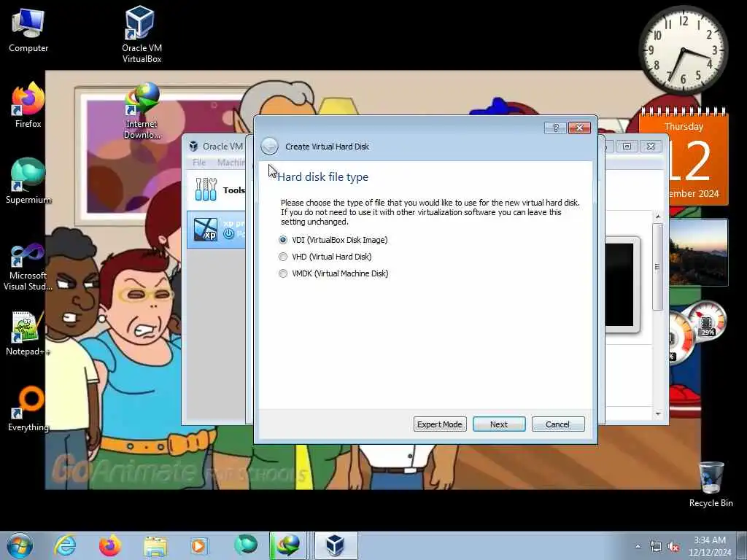Click the slideshow picture gadget
The height and width of the screenshot is (560, 747).
tap(698, 252)
